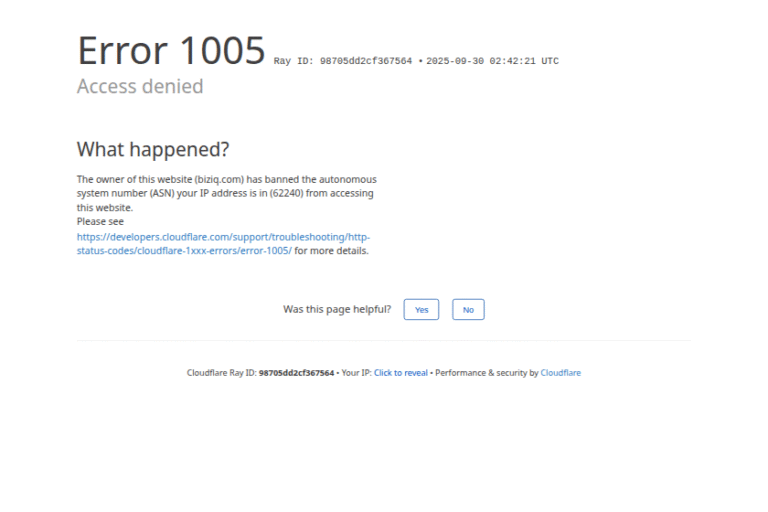Open the Cloudflare link in the footer
The image size is (768, 512).
[560, 373]
